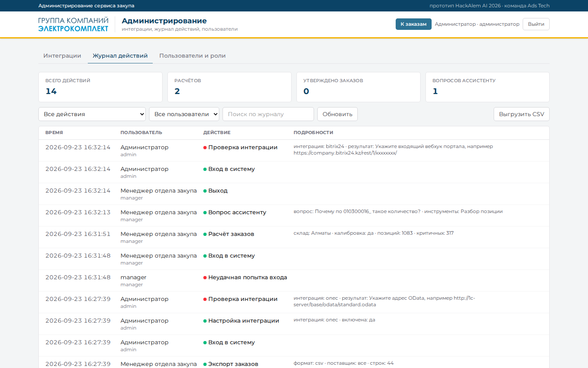This screenshot has height=368, width=588.
Task: Click the Электрокомплект company logo
Action: [73, 25]
